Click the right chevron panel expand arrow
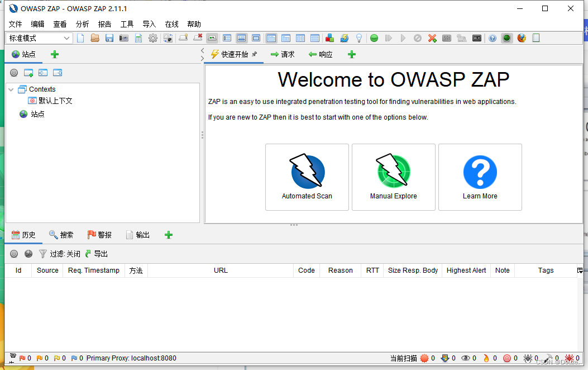Image resolution: width=588 pixels, height=370 pixels. pyautogui.click(x=203, y=59)
